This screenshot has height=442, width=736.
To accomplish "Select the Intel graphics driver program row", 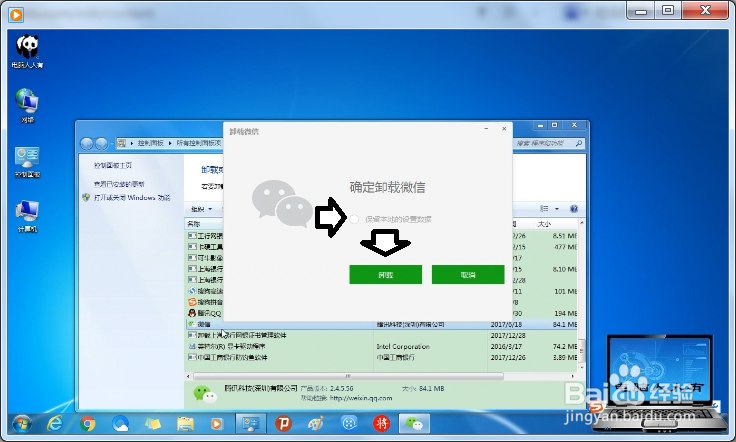I will [x=381, y=346].
